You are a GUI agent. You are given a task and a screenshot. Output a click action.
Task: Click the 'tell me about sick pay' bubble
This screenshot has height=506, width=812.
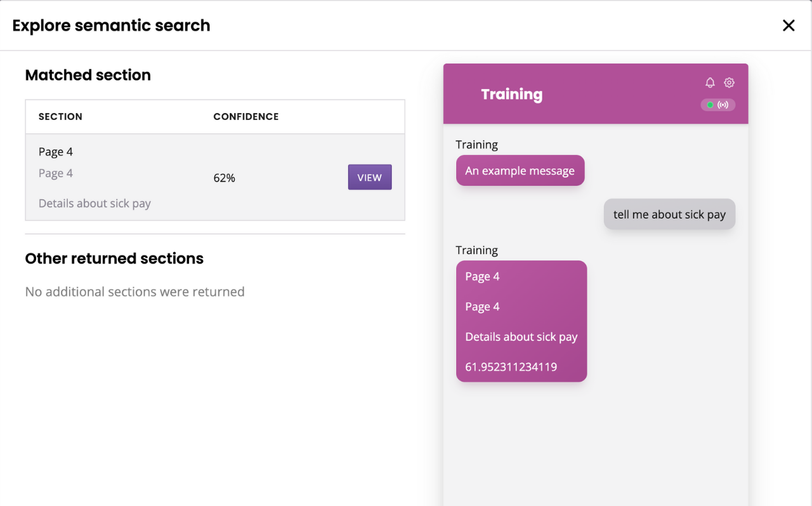[669, 215]
